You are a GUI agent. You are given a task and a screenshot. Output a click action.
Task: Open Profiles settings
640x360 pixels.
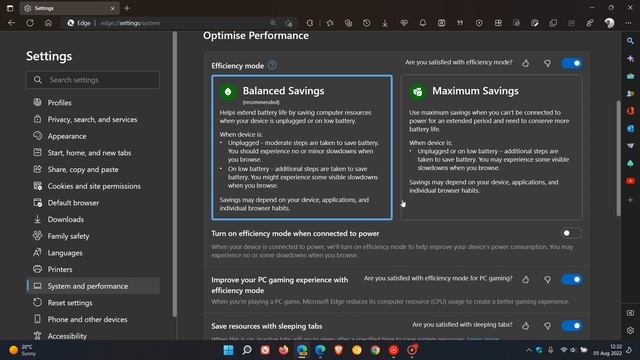(93, 102)
